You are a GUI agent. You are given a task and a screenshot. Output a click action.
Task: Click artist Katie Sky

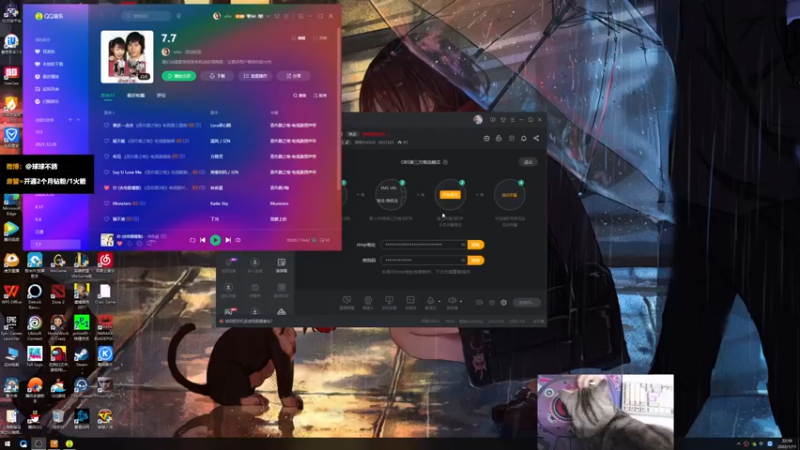[x=219, y=204]
